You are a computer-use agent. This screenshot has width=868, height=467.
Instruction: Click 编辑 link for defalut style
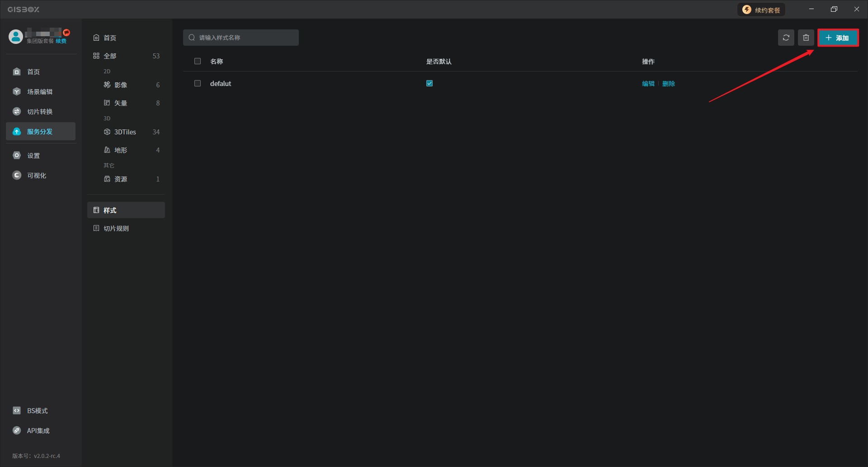[x=648, y=84]
